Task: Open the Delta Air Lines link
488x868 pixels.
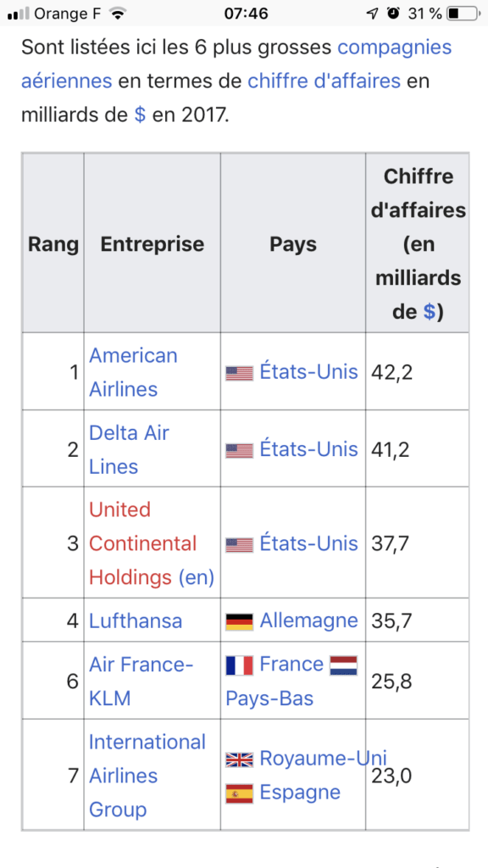Action: [129, 449]
